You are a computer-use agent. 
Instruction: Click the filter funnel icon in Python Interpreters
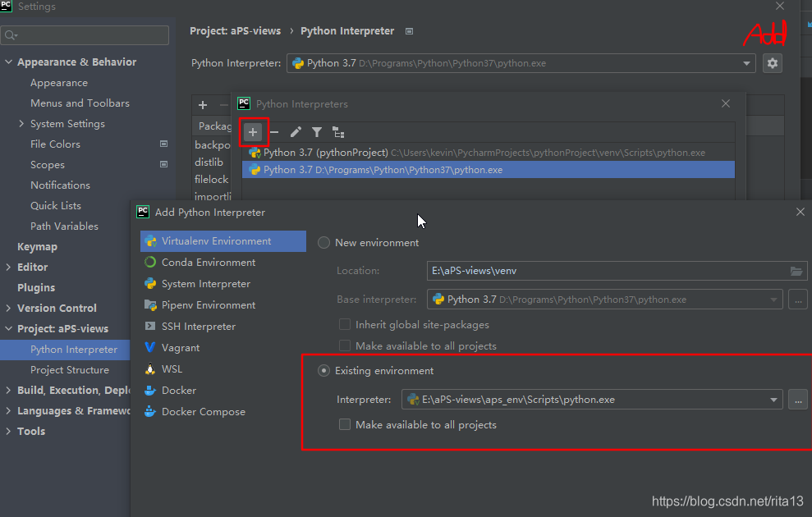coord(317,132)
